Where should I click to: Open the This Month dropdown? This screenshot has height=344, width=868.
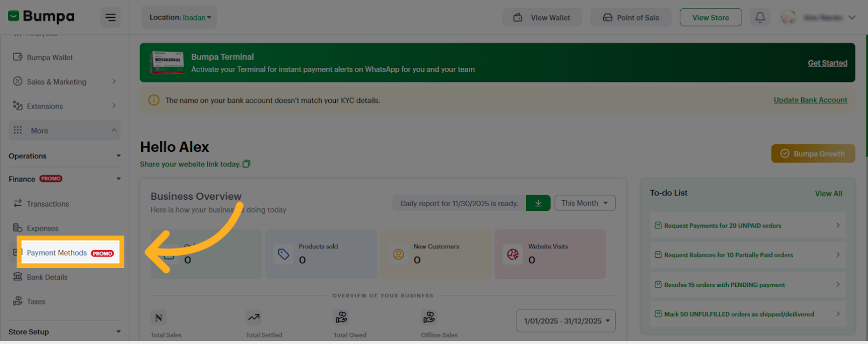pos(585,203)
